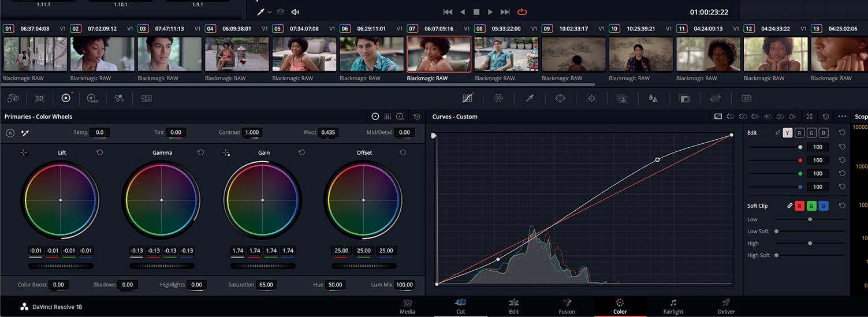868x317 pixels.
Task: Enable the Y channel curve
Action: click(788, 133)
